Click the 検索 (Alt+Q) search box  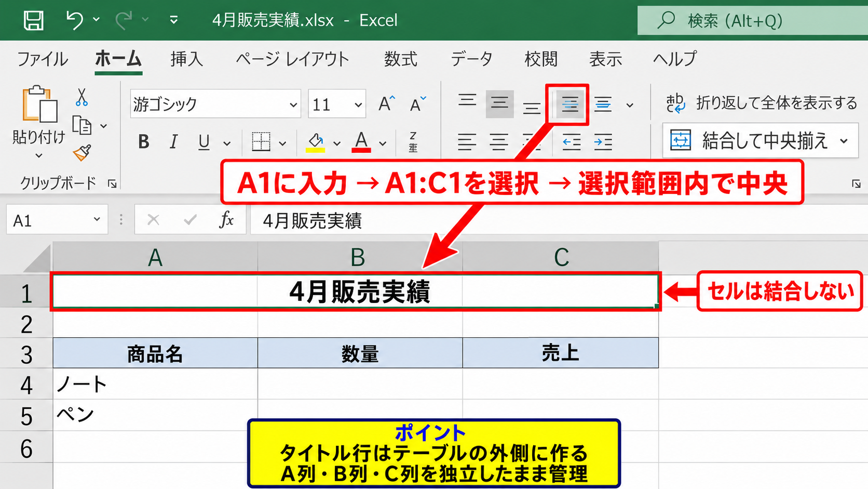[x=753, y=20]
